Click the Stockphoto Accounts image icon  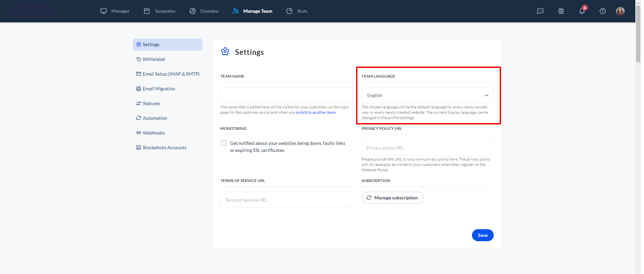pyautogui.click(x=139, y=148)
